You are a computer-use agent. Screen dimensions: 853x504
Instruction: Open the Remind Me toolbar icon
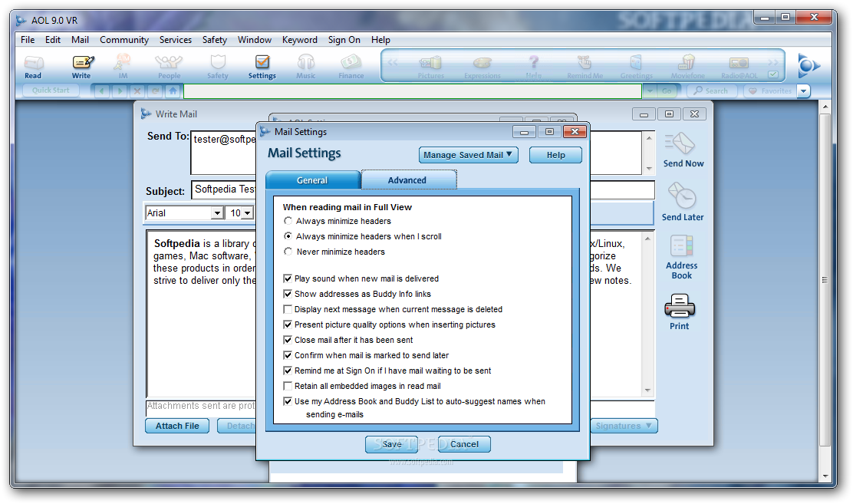[585, 67]
